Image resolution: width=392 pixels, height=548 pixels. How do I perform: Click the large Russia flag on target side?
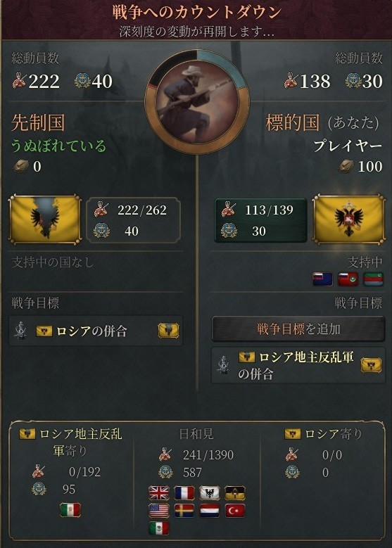click(349, 219)
